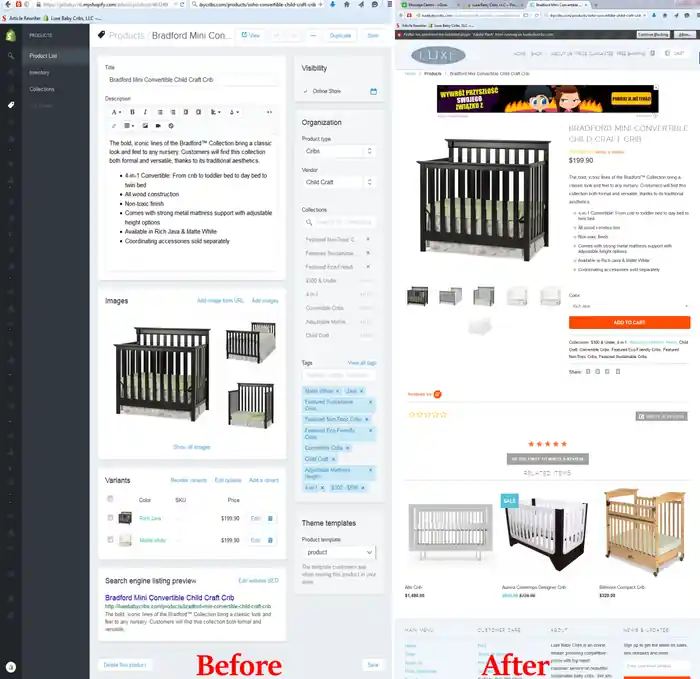The image size is (700, 679).
Task: Click the show HTML code icon in editor
Action: [x=269, y=112]
